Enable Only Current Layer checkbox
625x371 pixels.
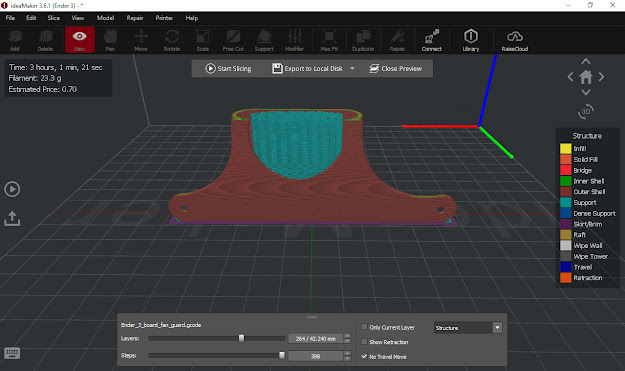364,327
